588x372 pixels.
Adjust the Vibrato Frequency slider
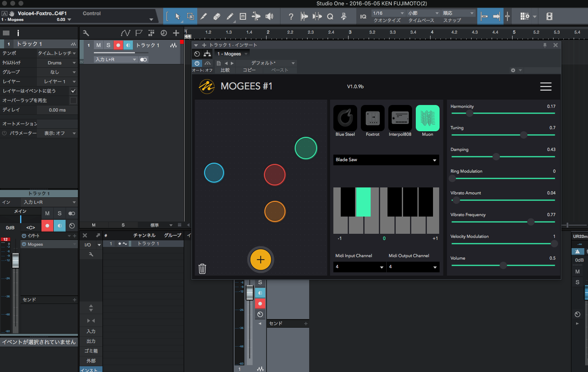(503, 222)
